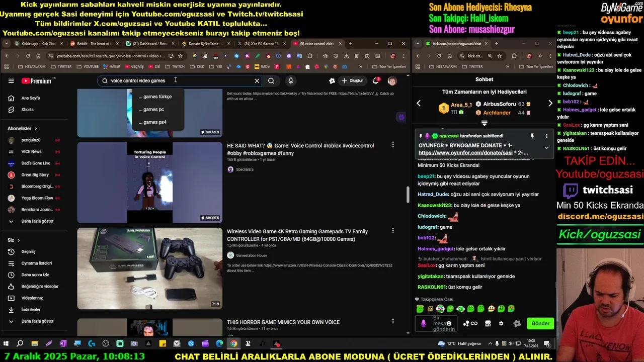The width and height of the screenshot is (644, 362).
Task: Open SpecialEra channel link
Action: [x=245, y=169]
